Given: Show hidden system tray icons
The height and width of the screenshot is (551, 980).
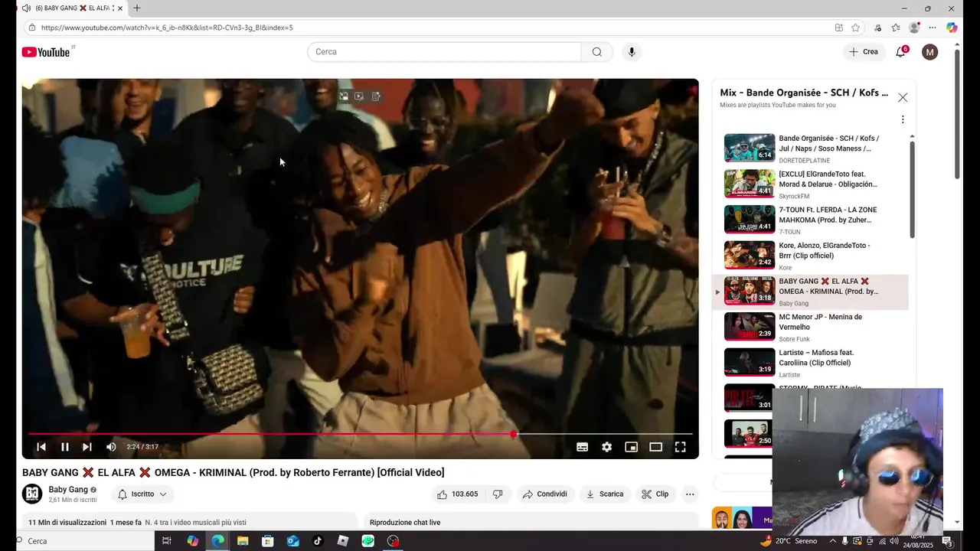Looking at the screenshot, I should [x=833, y=541].
